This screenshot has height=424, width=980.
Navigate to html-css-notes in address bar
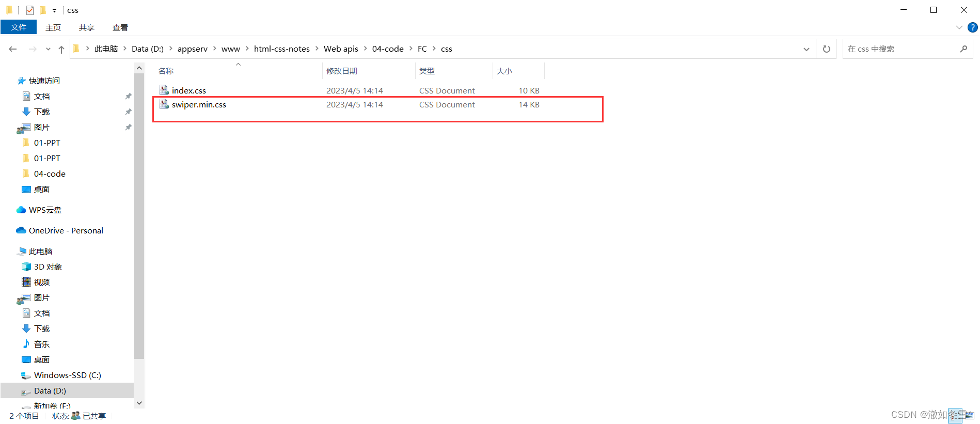click(282, 49)
